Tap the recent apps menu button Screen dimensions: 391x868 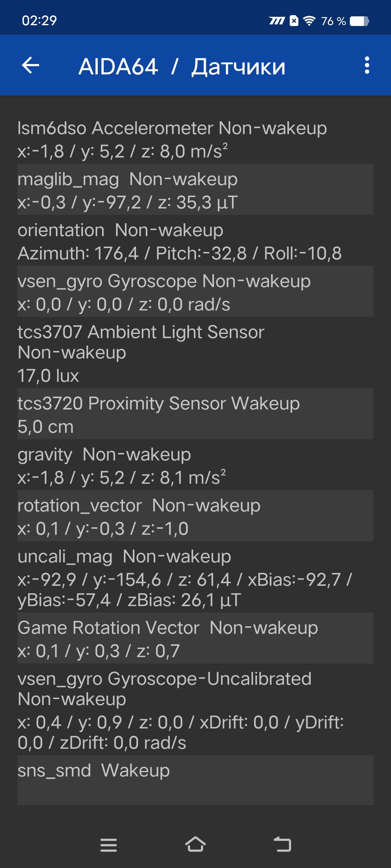[108, 845]
